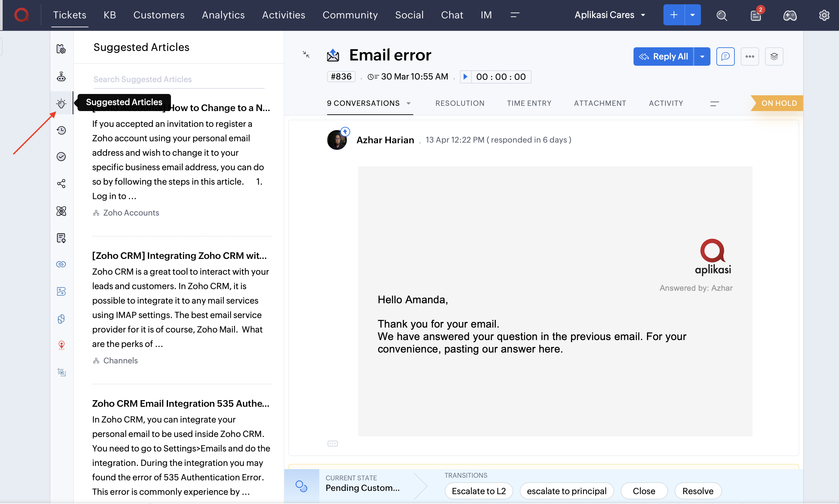Image resolution: width=839 pixels, height=504 pixels.
Task: Open notifications with badge 2
Action: (756, 15)
